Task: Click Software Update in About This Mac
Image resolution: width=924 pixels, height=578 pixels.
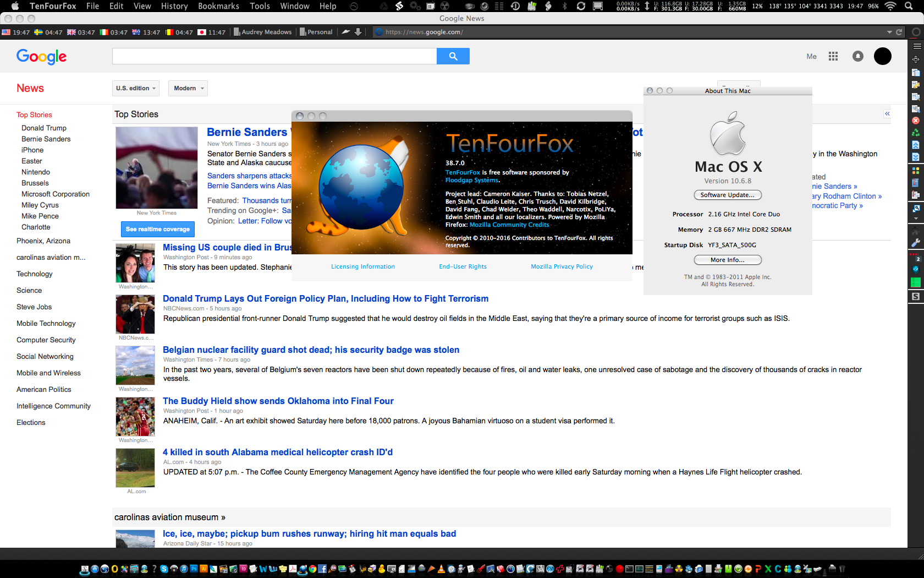Action: 728,195
